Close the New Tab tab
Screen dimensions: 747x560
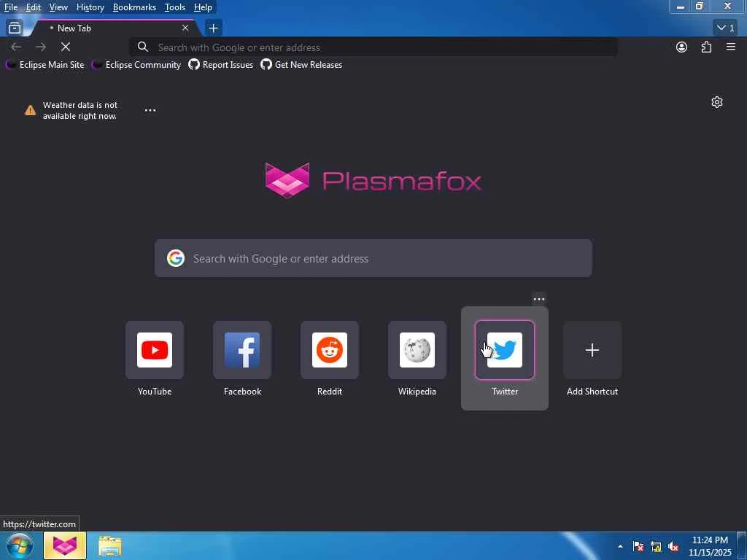point(185,28)
